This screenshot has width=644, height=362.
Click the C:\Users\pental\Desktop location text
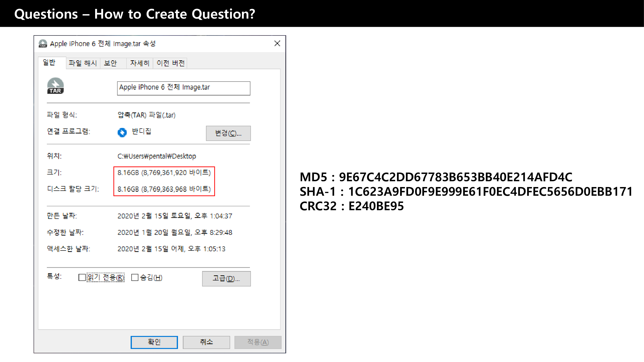[x=156, y=156]
